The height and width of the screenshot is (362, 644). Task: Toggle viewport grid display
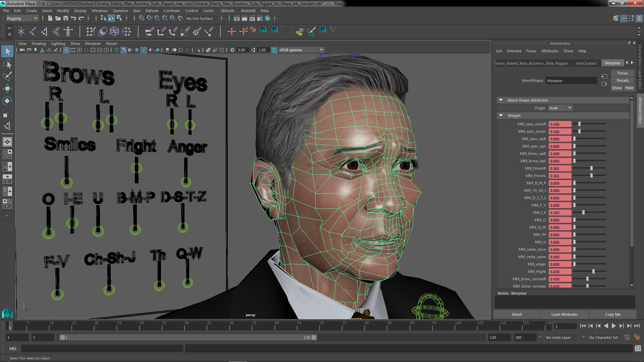pos(66,50)
